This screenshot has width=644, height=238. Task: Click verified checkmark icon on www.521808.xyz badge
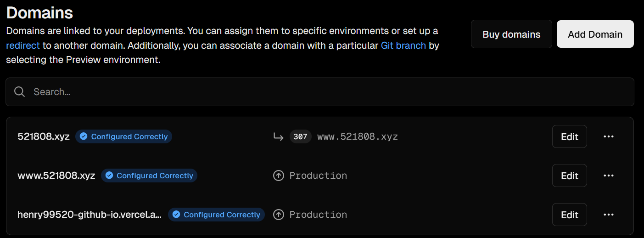[109, 176]
